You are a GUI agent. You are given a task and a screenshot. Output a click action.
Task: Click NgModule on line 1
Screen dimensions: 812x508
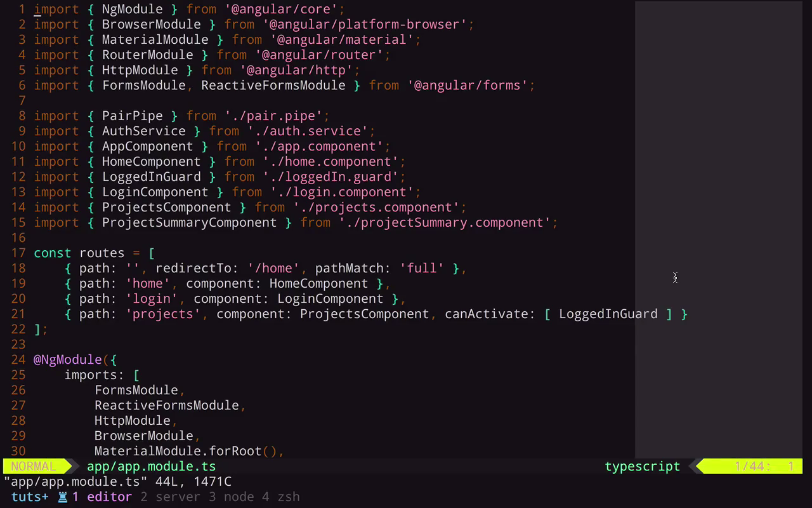click(x=133, y=9)
